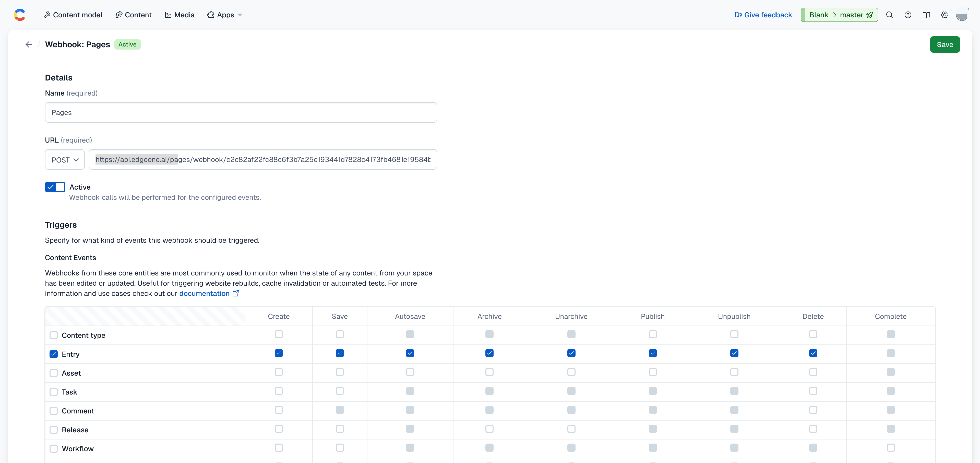
Task: Check Asset Save event checkbox
Action: pos(340,372)
